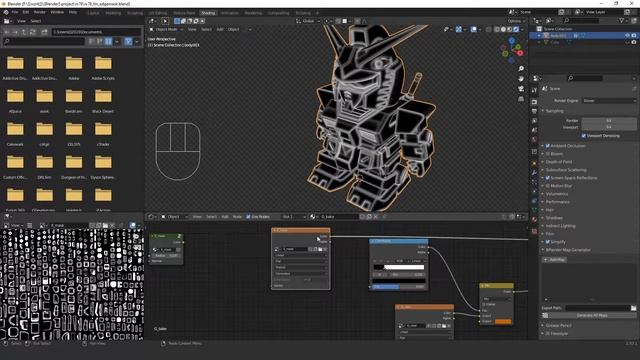Adjust the Viewport samples value field
Viewport: 640px width, 360px height.
(609, 127)
